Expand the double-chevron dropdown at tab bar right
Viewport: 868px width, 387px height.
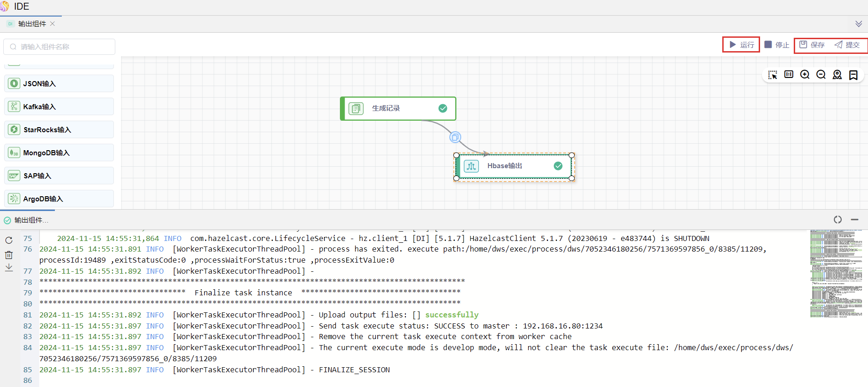(x=858, y=24)
